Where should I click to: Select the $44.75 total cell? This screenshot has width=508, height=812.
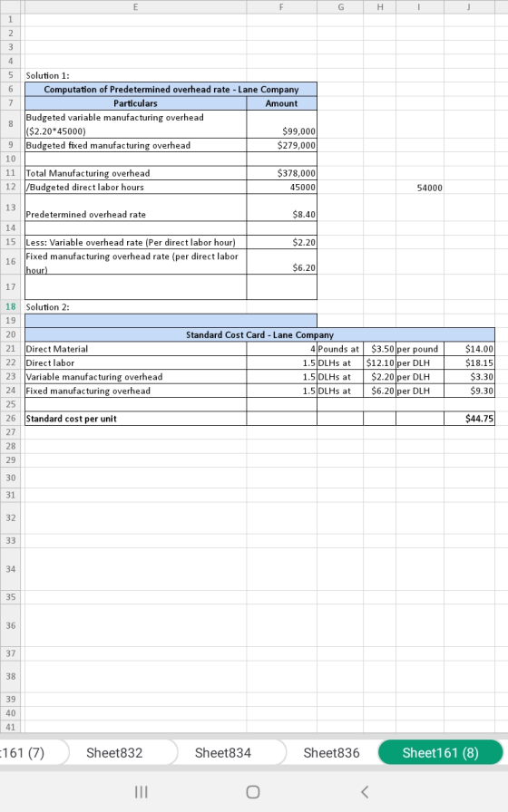(x=469, y=418)
